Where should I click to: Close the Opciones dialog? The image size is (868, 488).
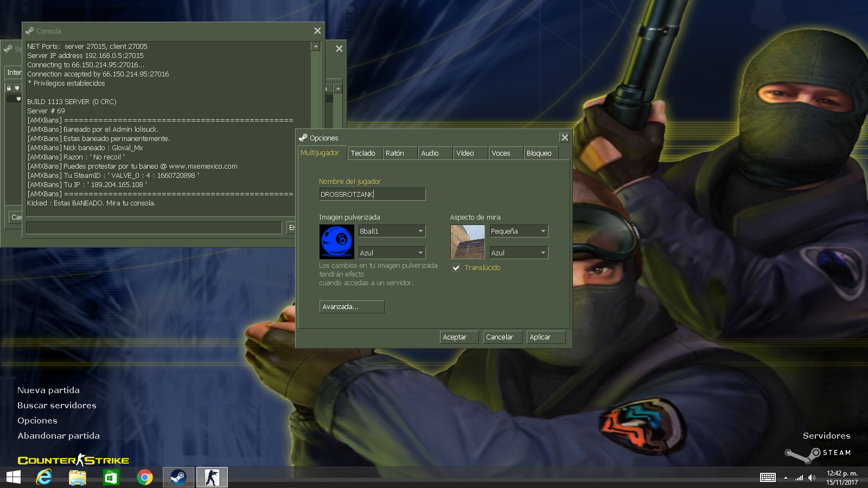coord(565,138)
